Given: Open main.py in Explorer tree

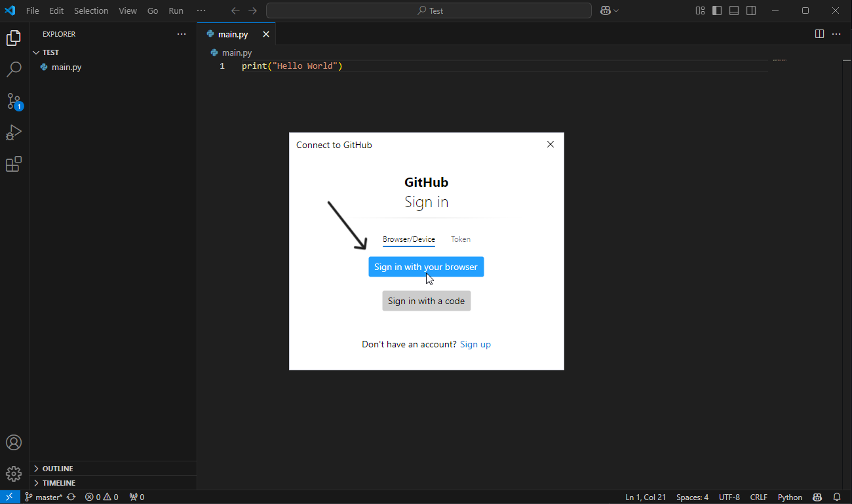Looking at the screenshot, I should point(113,67).
